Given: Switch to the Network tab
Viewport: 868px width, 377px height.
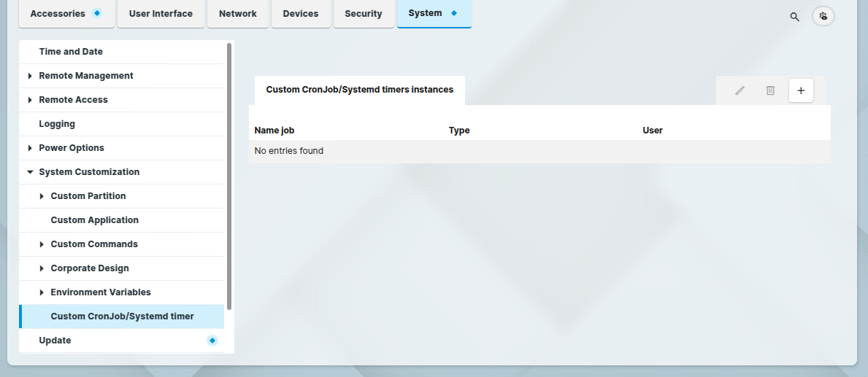Looking at the screenshot, I should click(238, 14).
